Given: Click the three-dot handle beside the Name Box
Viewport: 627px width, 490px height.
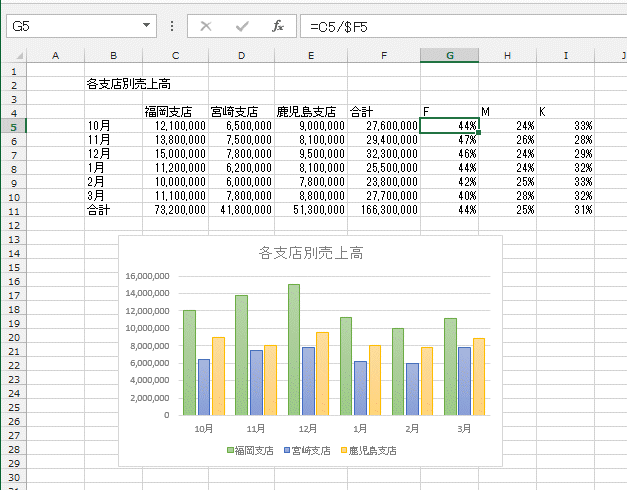Looking at the screenshot, I should click(x=172, y=26).
